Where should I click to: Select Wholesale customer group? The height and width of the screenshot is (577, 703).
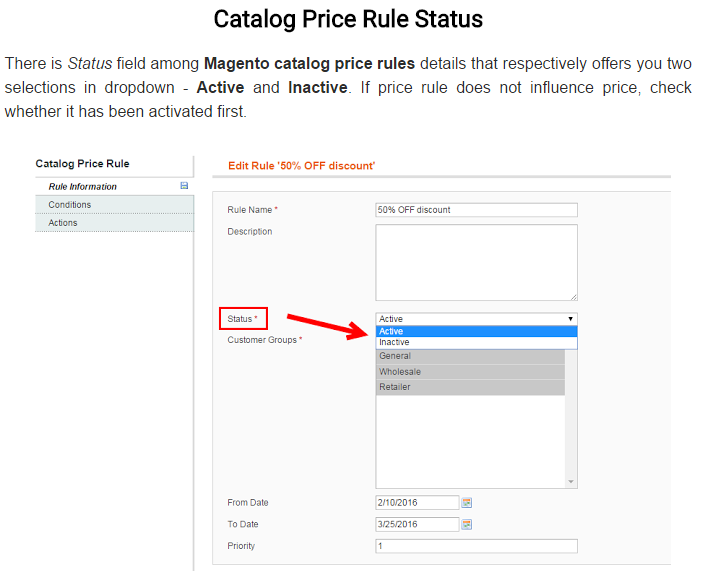pyautogui.click(x=470, y=372)
